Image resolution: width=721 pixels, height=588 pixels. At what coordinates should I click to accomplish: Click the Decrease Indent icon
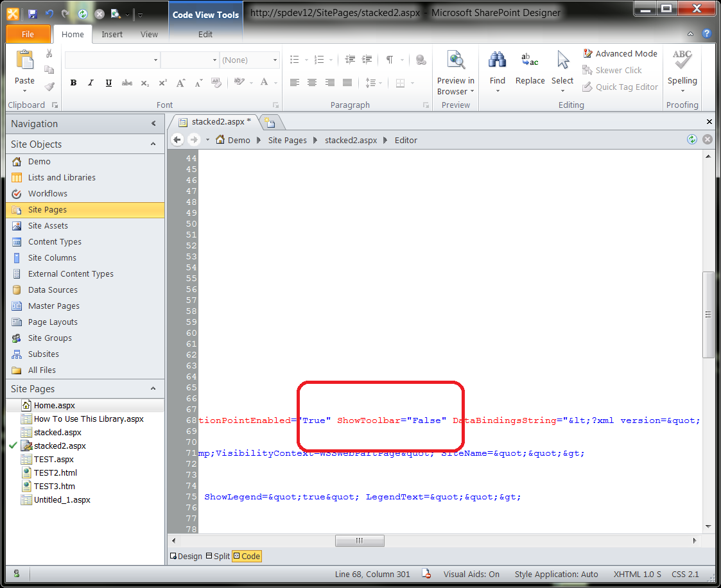pos(350,60)
